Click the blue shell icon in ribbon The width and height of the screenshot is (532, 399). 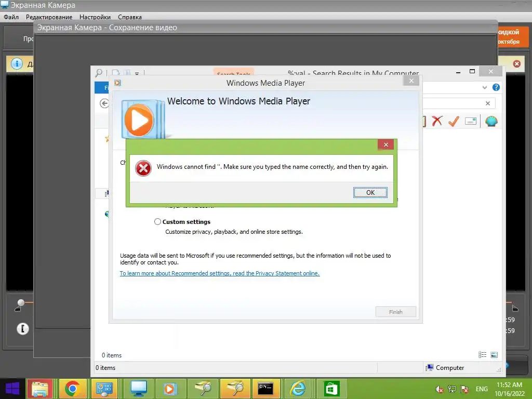(491, 121)
